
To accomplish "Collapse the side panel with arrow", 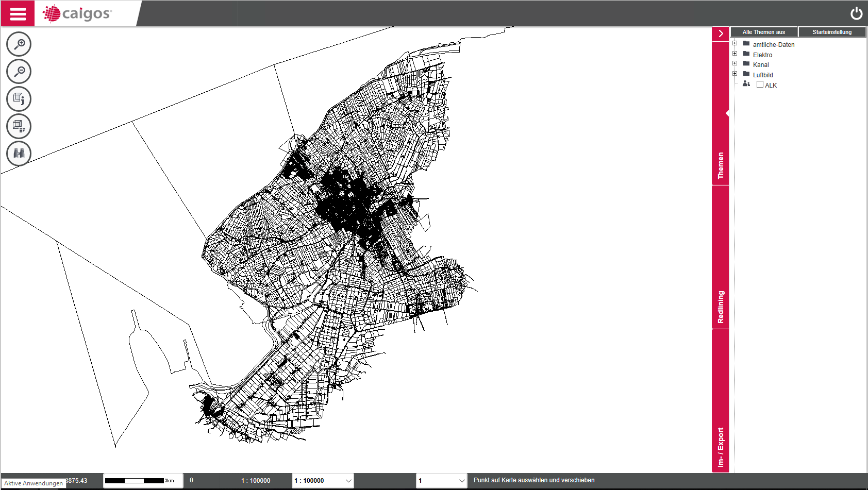I will click(720, 33).
